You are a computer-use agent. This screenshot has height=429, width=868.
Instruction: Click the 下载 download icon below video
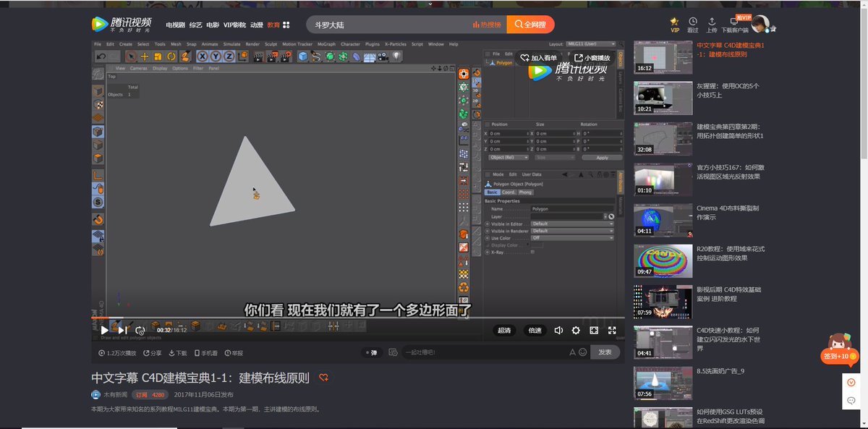tap(177, 353)
